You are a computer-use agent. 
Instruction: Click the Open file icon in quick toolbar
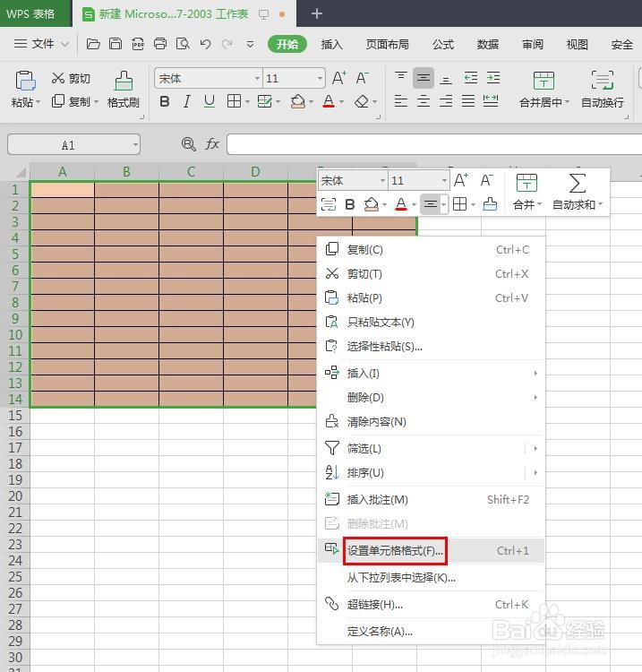coord(93,44)
